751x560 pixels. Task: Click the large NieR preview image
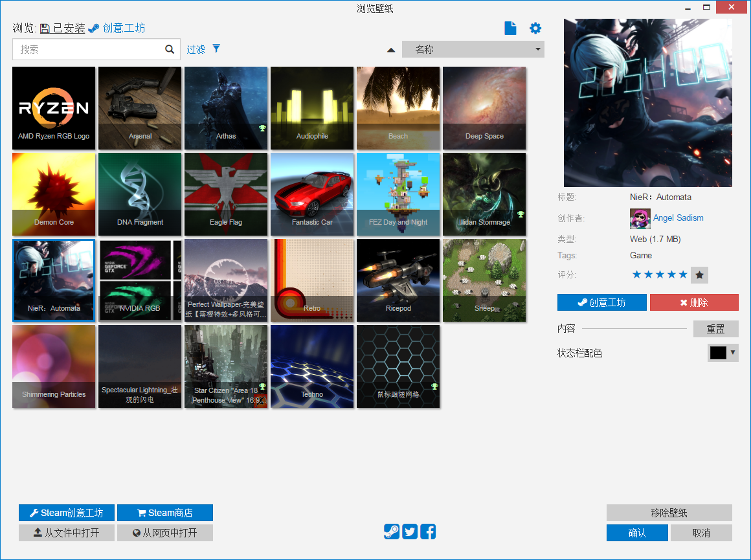(648, 103)
